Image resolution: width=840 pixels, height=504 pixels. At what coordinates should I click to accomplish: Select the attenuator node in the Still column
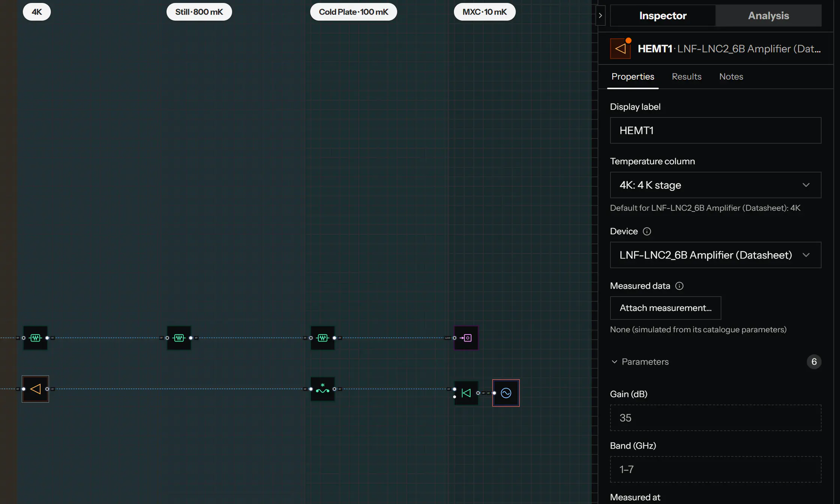click(x=179, y=338)
